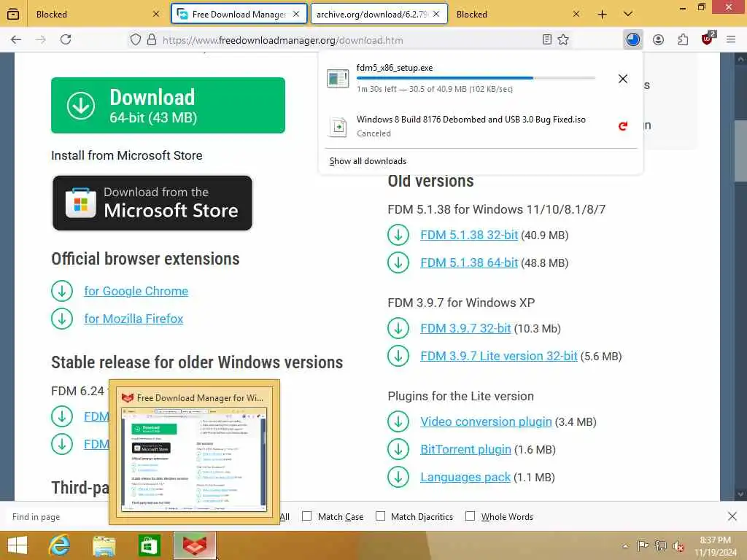Viewport: 747px width, 560px height.
Task: Retry the canceled Windows 8 iso download
Action: click(x=623, y=126)
